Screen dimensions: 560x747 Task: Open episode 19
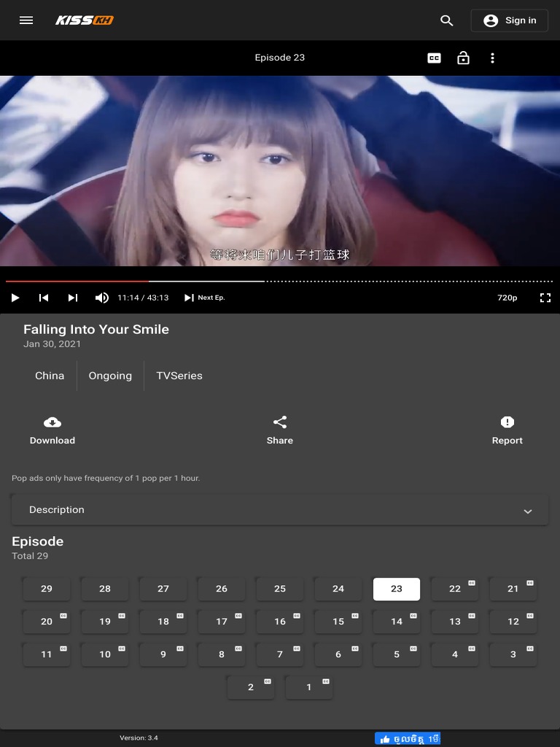click(x=105, y=622)
